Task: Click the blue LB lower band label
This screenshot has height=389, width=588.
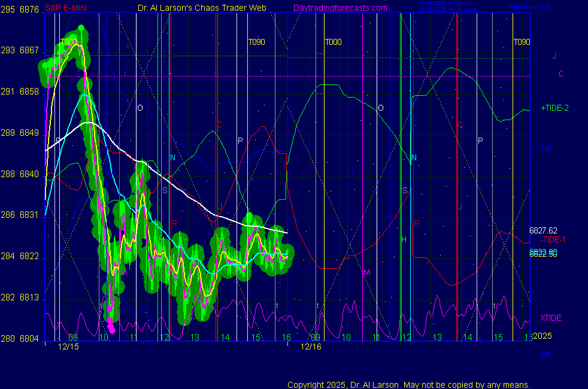Action: point(546,355)
